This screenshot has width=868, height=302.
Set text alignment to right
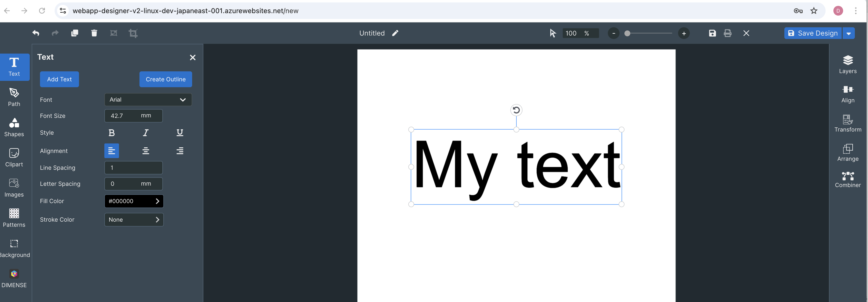pos(180,151)
